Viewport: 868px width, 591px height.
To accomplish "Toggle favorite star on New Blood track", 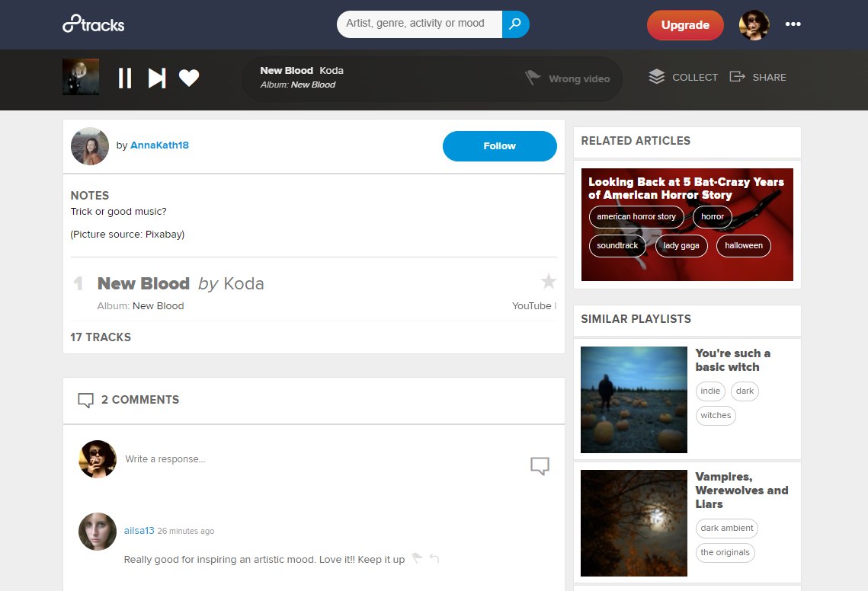I will [x=548, y=282].
